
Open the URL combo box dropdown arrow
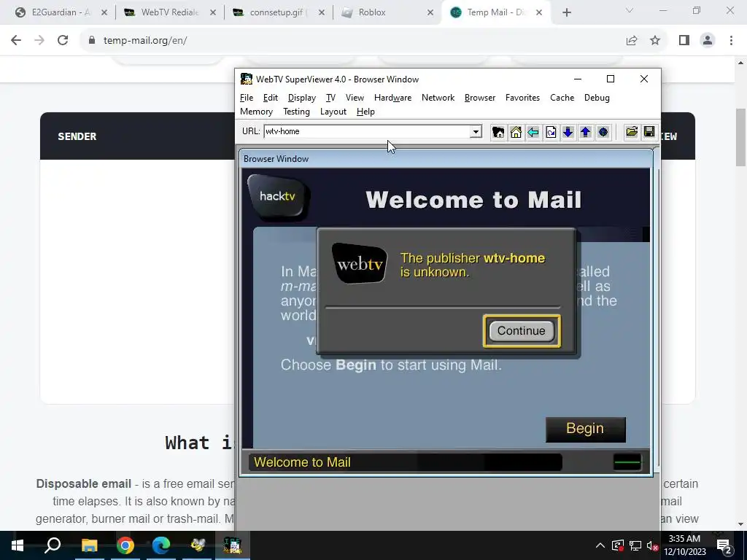476,131
